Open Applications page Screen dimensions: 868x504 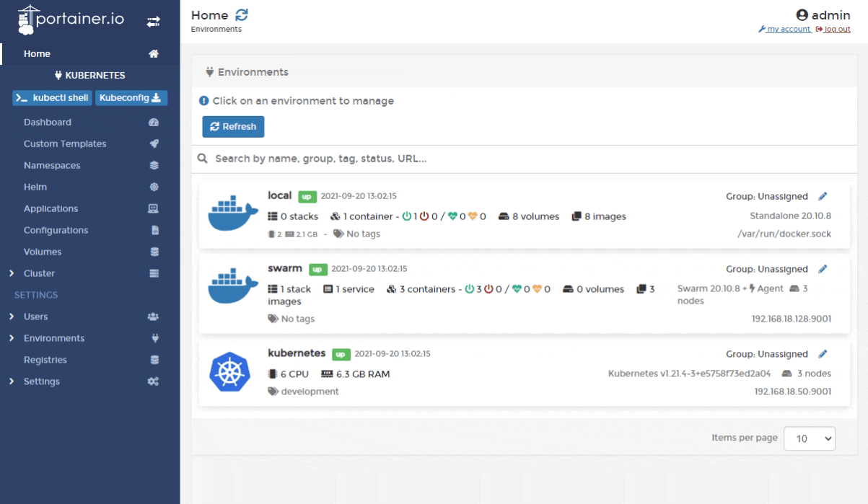51,209
